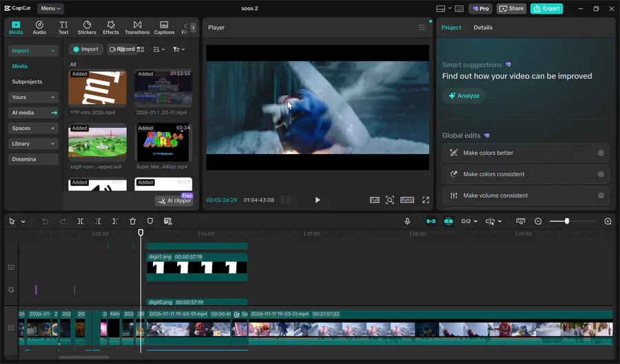620x364 pixels.
Task: Open the auto-edit tool icon after marker
Action: coord(168,221)
